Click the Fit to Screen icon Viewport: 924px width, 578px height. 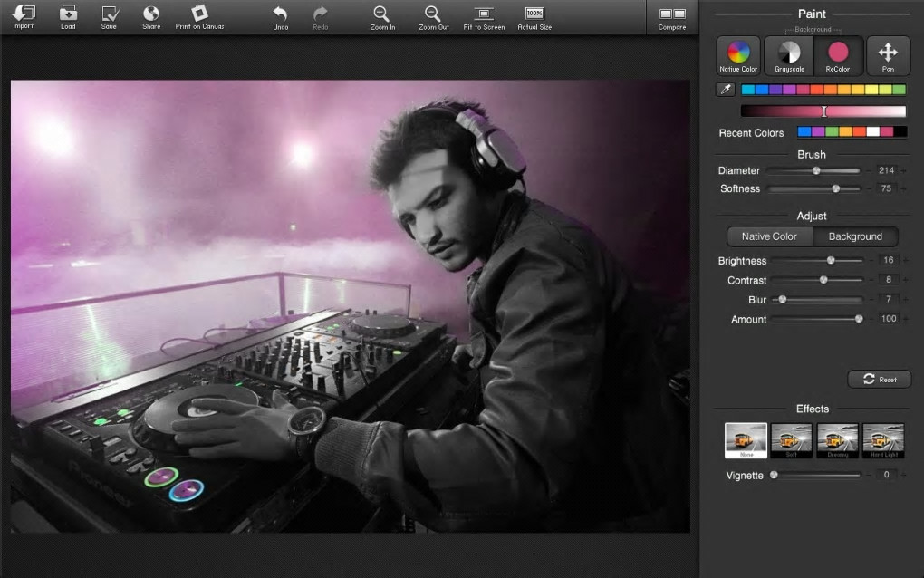[x=484, y=14]
